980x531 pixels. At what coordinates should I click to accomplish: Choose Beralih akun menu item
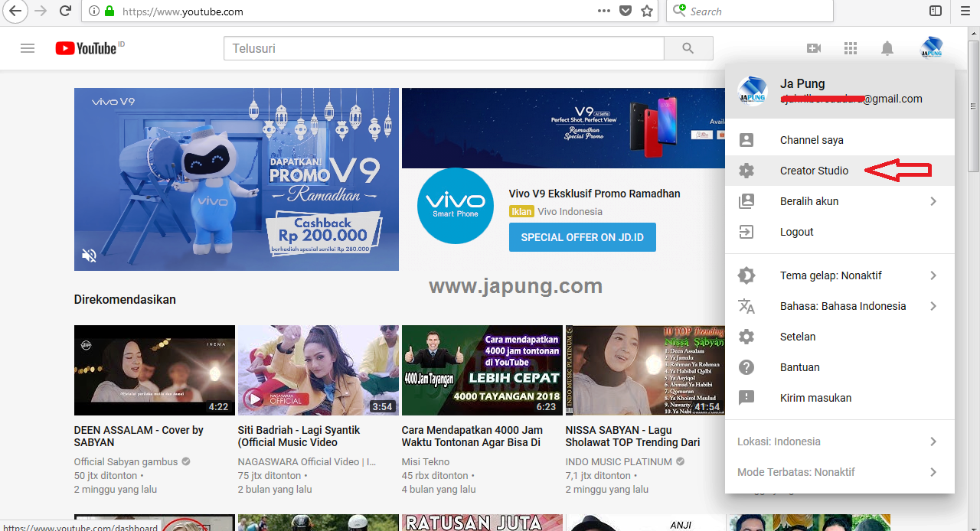pyautogui.click(x=840, y=201)
